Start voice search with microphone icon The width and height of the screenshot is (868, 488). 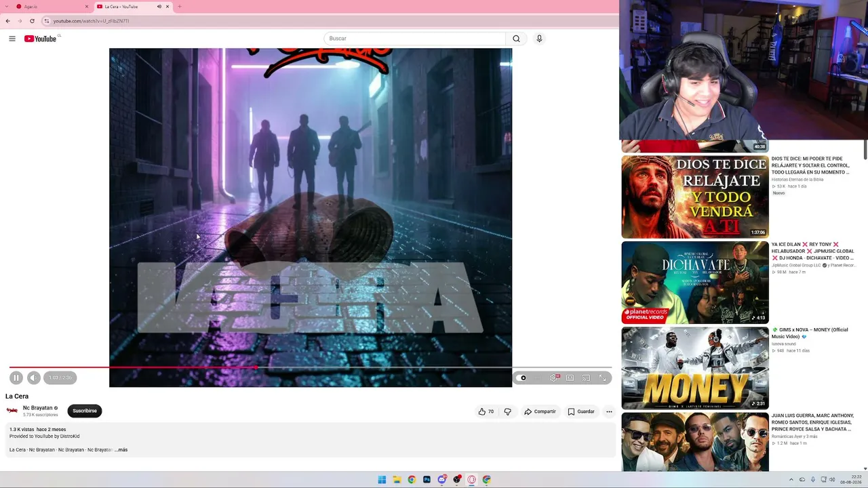point(539,39)
